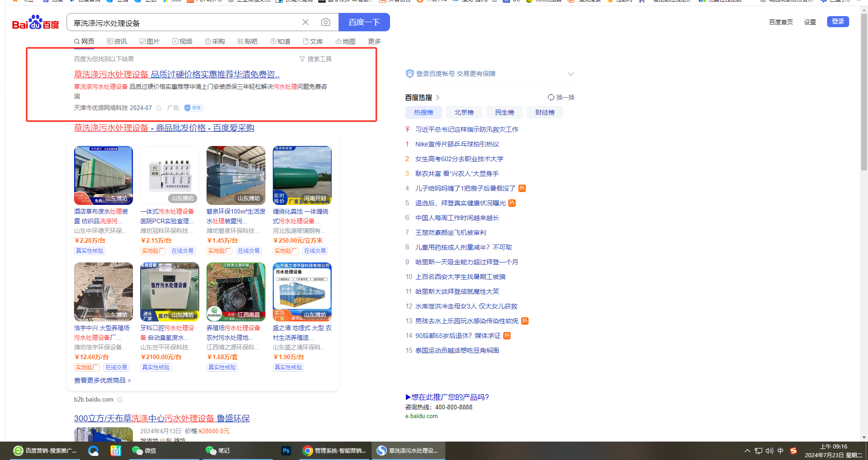Expand the 登录百度帐号 security panel

coord(570,74)
